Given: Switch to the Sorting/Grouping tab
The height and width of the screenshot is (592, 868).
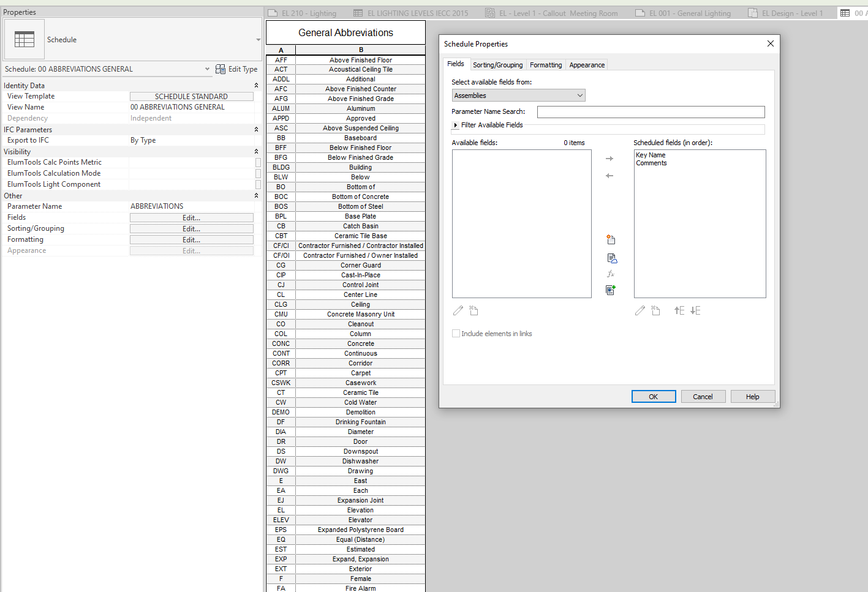Looking at the screenshot, I should [497, 65].
